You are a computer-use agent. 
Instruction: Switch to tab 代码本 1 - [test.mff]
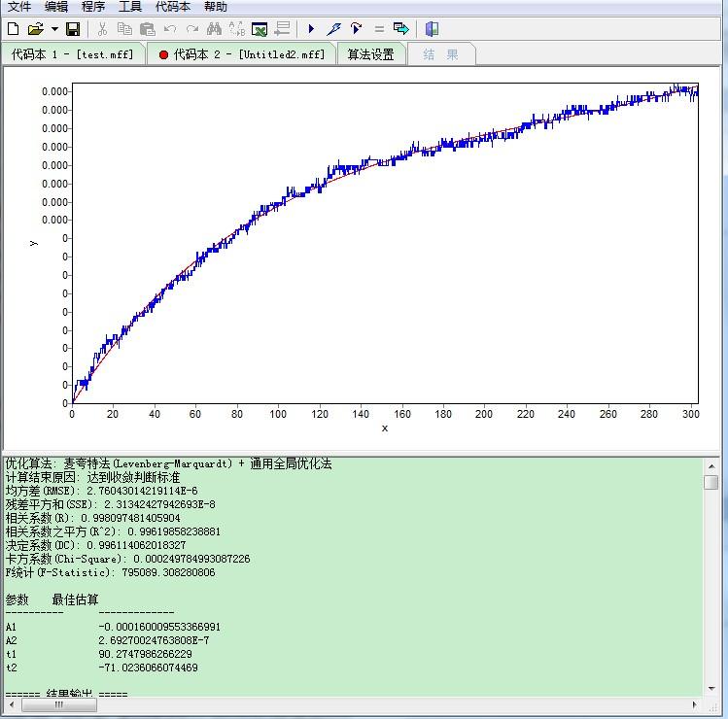click(73, 54)
